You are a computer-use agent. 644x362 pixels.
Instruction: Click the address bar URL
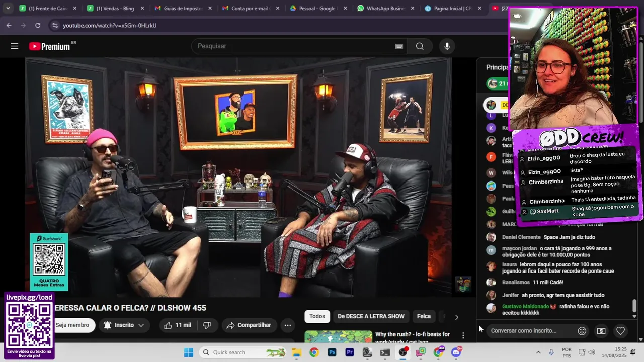[110, 25]
